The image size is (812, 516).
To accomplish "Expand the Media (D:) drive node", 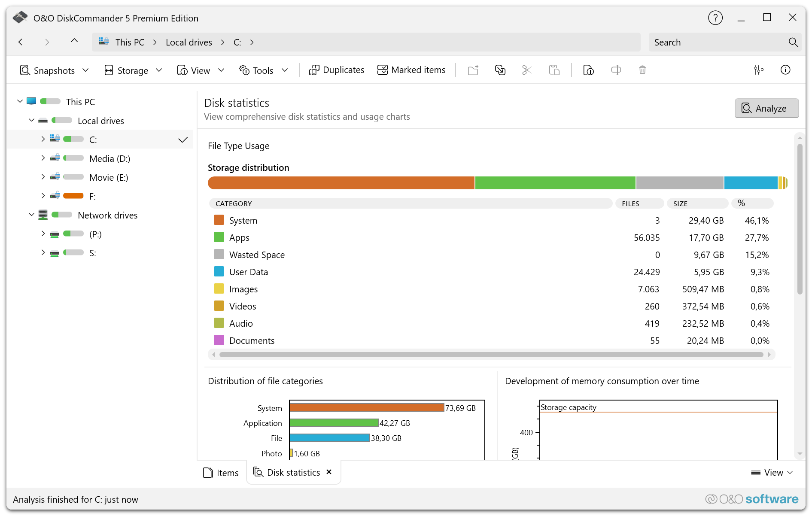I will coord(43,158).
